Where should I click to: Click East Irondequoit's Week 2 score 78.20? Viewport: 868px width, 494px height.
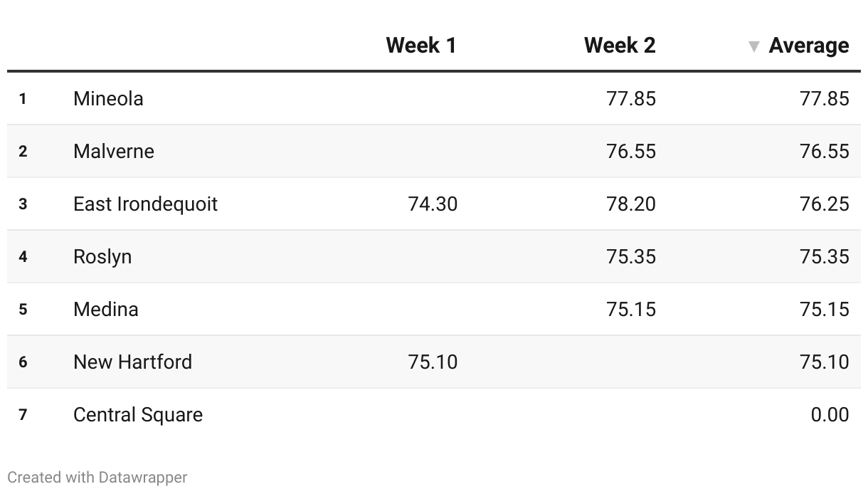[630, 204]
